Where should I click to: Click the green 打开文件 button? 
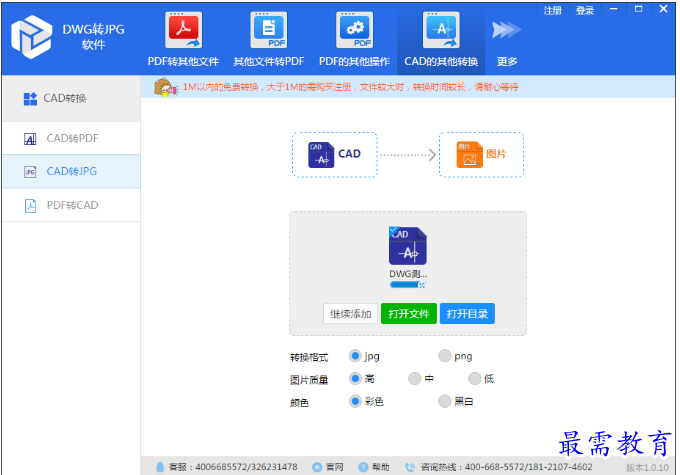[409, 314]
